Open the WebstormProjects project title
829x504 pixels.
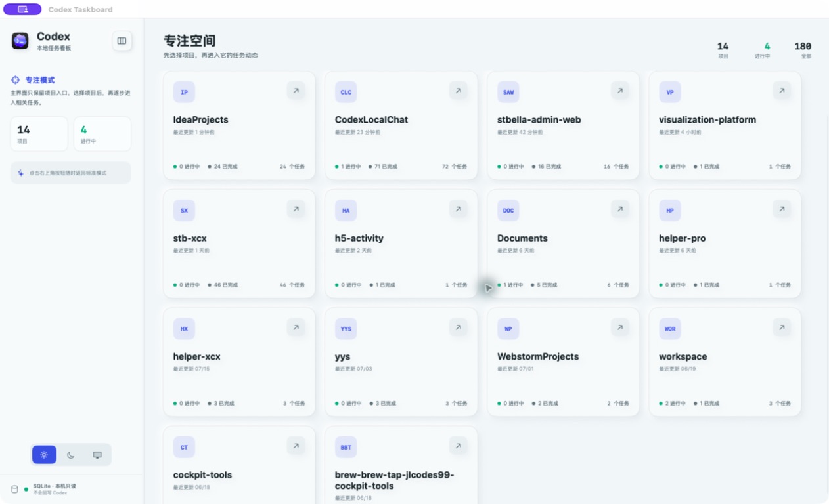click(538, 356)
